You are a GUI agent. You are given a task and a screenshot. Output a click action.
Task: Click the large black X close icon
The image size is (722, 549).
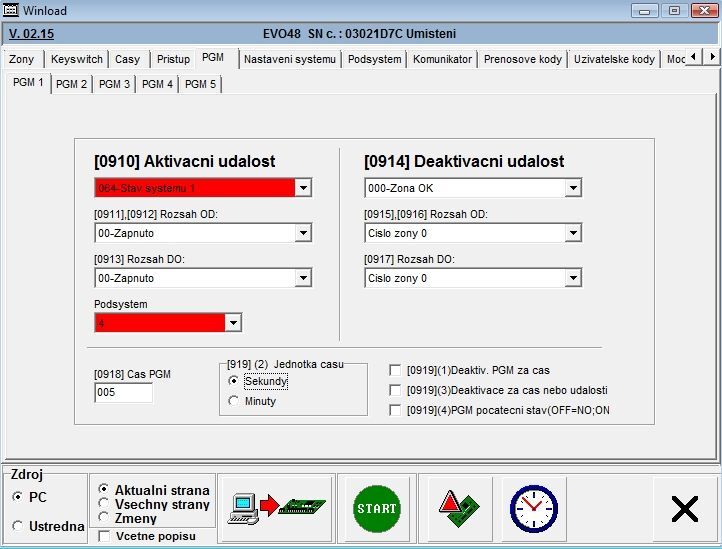pyautogui.click(x=685, y=509)
